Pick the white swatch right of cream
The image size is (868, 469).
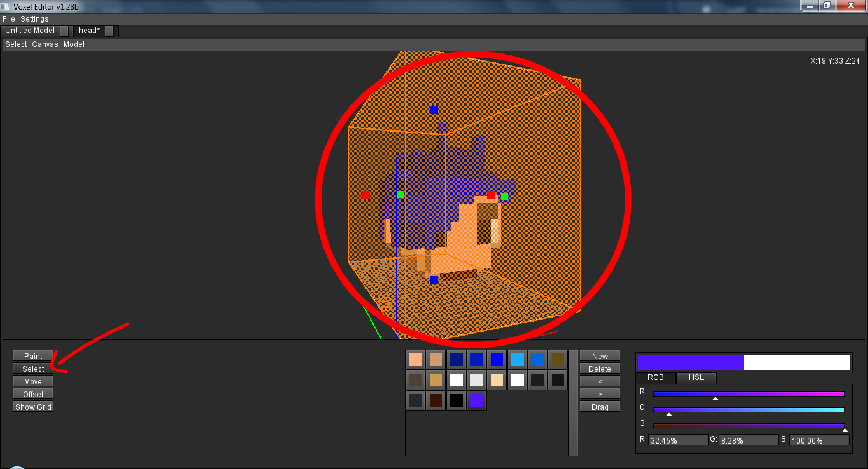click(x=517, y=380)
